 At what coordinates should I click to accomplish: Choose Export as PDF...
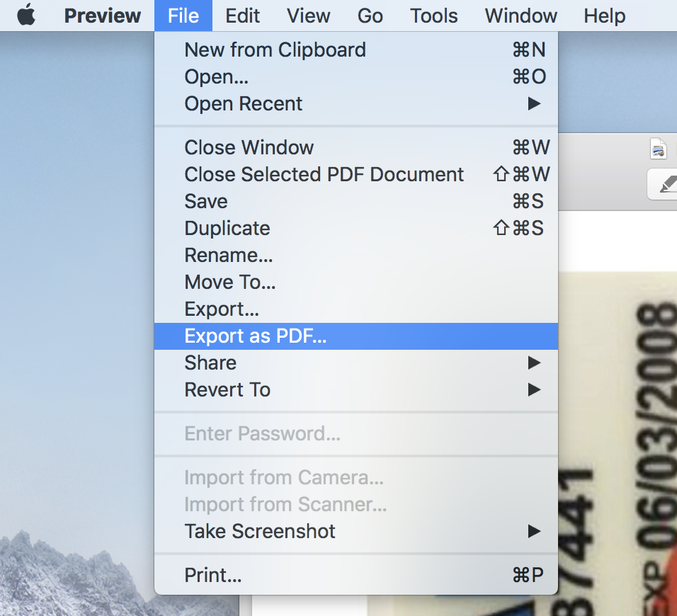click(356, 336)
